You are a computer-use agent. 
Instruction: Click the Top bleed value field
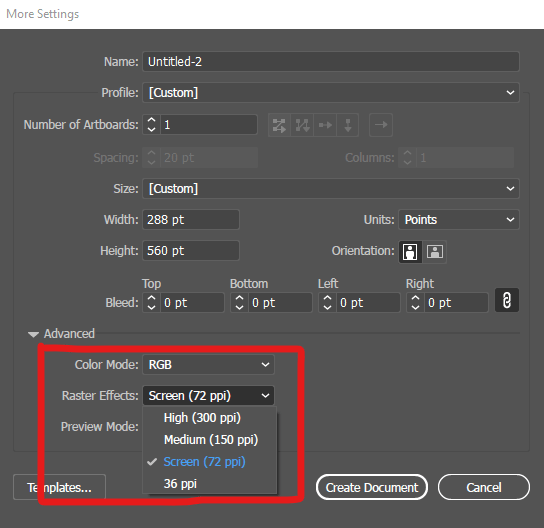coord(192,303)
